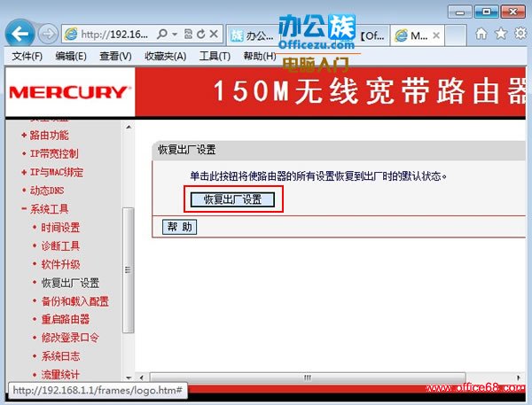The image size is (532, 405).
Task: Click the 恢复出厂设置 restore button
Action: [x=232, y=199]
